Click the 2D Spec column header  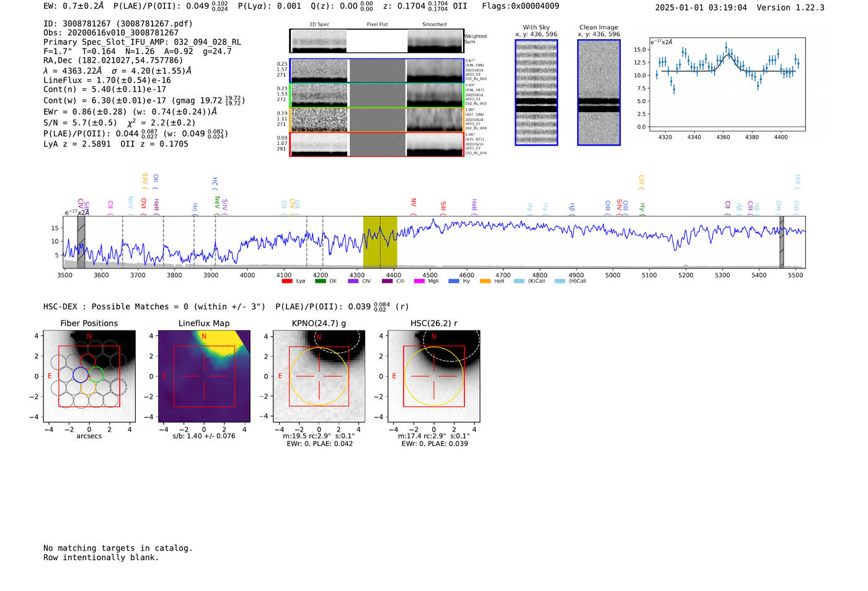[319, 25]
